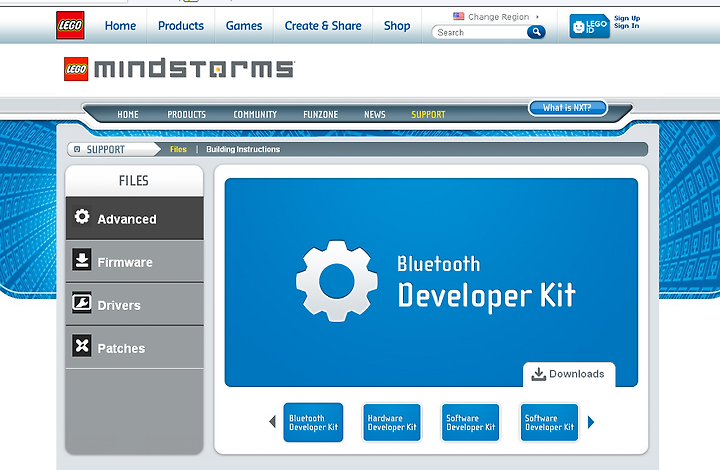Show next kits with right arrow
720x470 pixels.
click(x=591, y=422)
